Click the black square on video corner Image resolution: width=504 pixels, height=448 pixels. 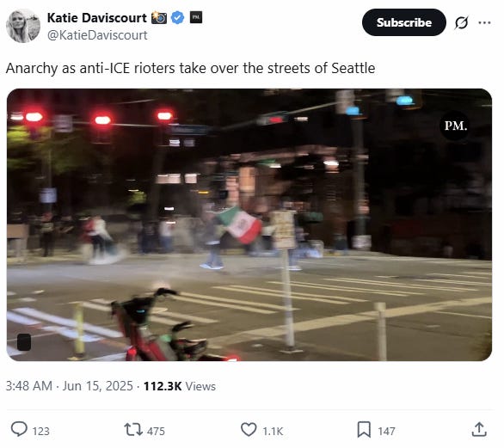[x=24, y=341]
